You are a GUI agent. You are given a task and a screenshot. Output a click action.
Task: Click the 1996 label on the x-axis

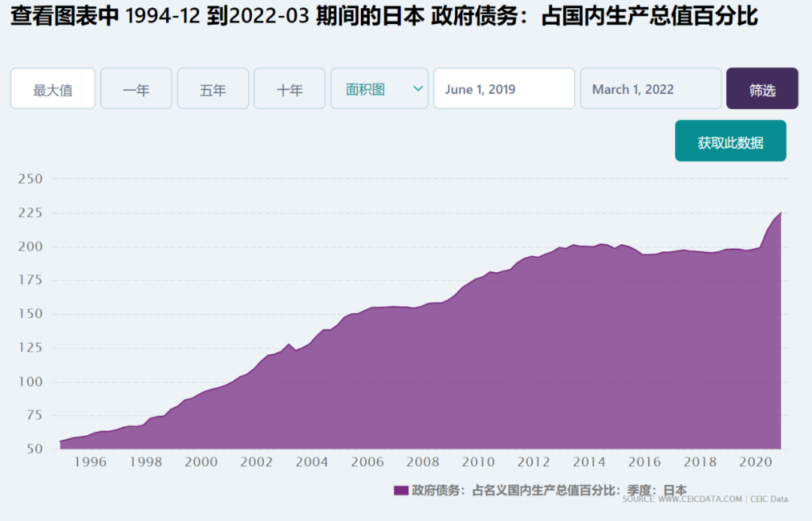[90, 462]
